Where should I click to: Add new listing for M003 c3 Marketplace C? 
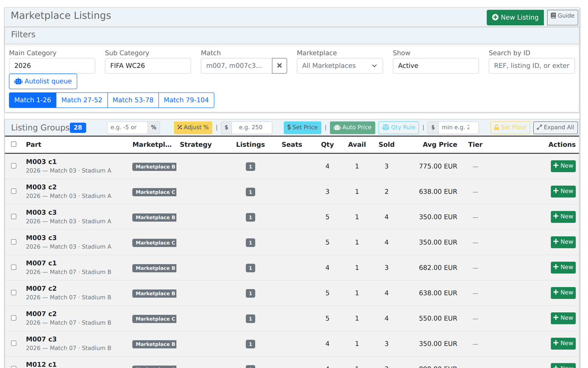pos(563,242)
